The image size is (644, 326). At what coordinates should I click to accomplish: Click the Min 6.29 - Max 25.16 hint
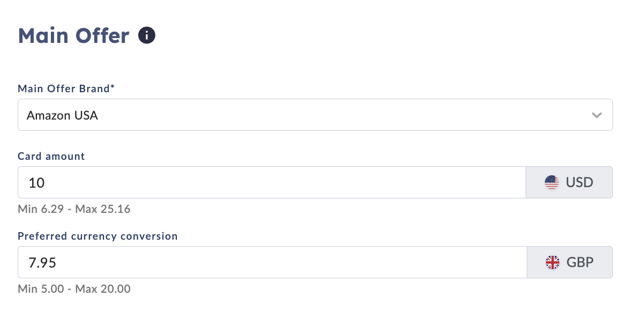tap(74, 209)
